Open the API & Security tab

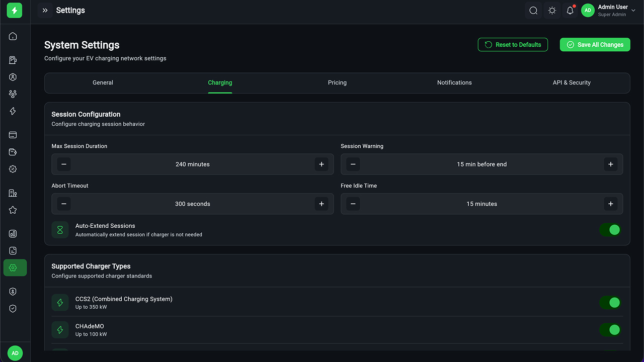pos(572,83)
